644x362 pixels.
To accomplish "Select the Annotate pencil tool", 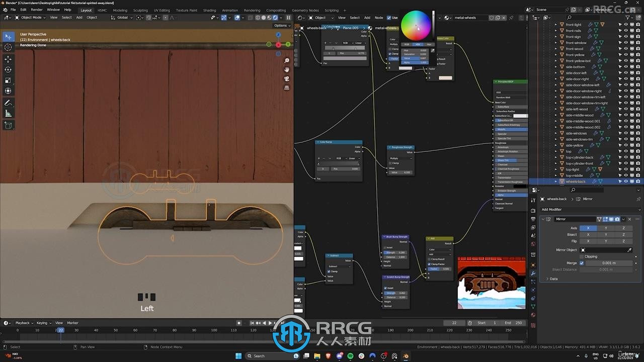I will pyautogui.click(x=8, y=103).
